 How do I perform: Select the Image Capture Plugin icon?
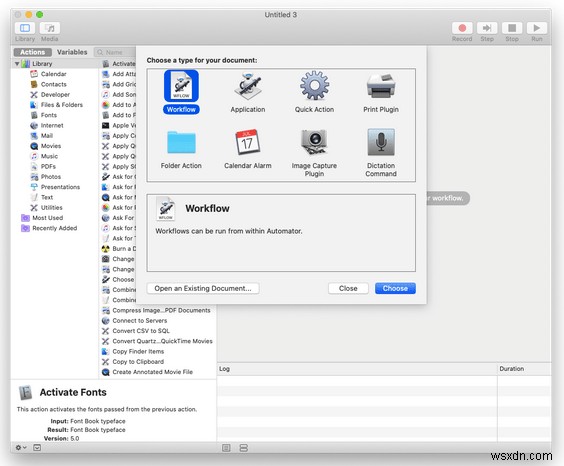coord(314,142)
